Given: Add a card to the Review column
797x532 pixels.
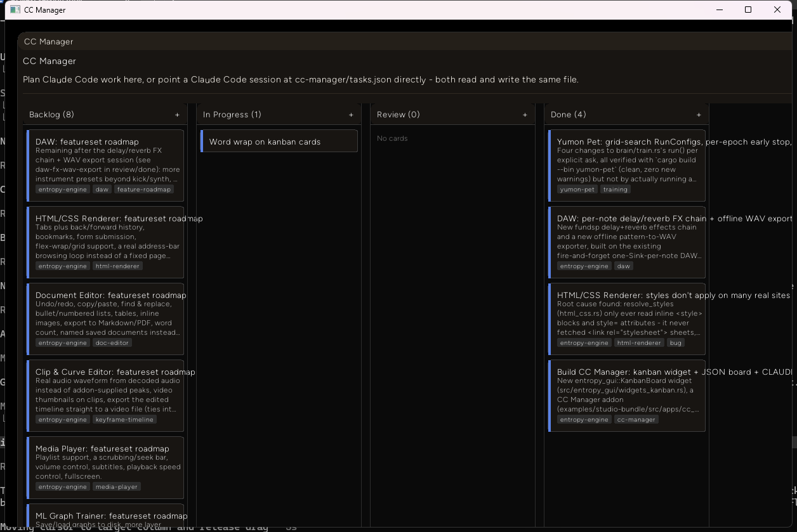Looking at the screenshot, I should point(525,115).
